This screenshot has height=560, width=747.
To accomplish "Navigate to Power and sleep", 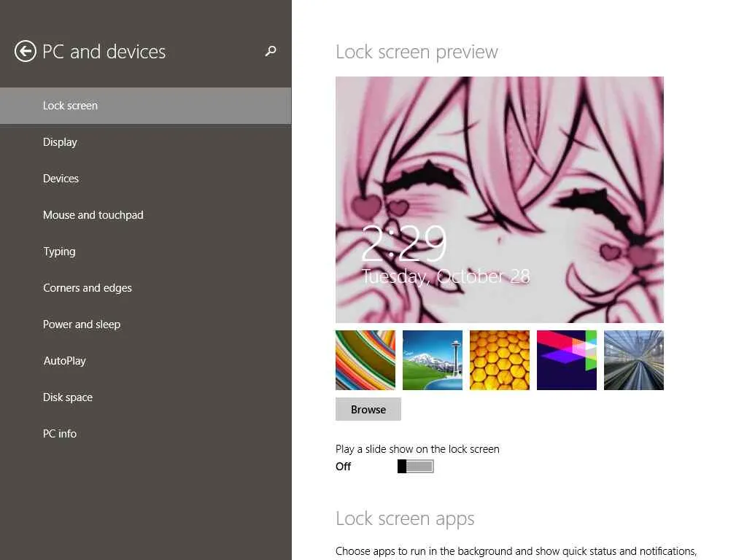I will (82, 324).
